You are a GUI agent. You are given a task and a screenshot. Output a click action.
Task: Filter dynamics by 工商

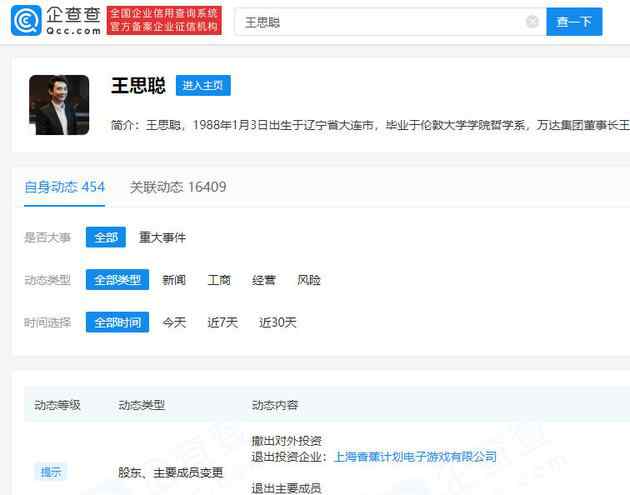click(219, 280)
